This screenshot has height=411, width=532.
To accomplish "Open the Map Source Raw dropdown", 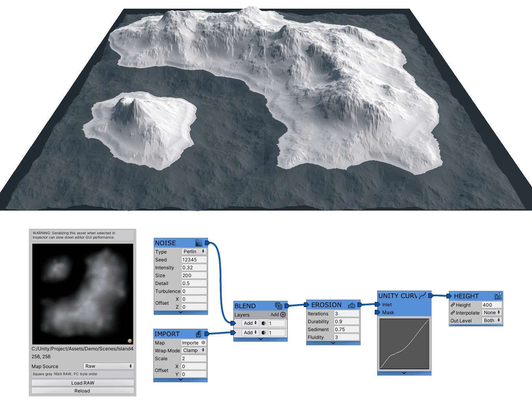I will pyautogui.click(x=108, y=366).
